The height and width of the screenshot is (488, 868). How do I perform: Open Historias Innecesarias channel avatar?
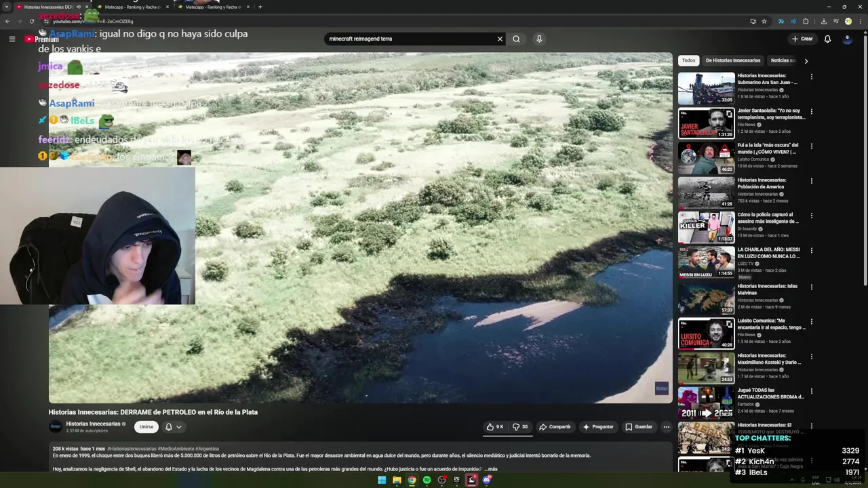tap(56, 426)
